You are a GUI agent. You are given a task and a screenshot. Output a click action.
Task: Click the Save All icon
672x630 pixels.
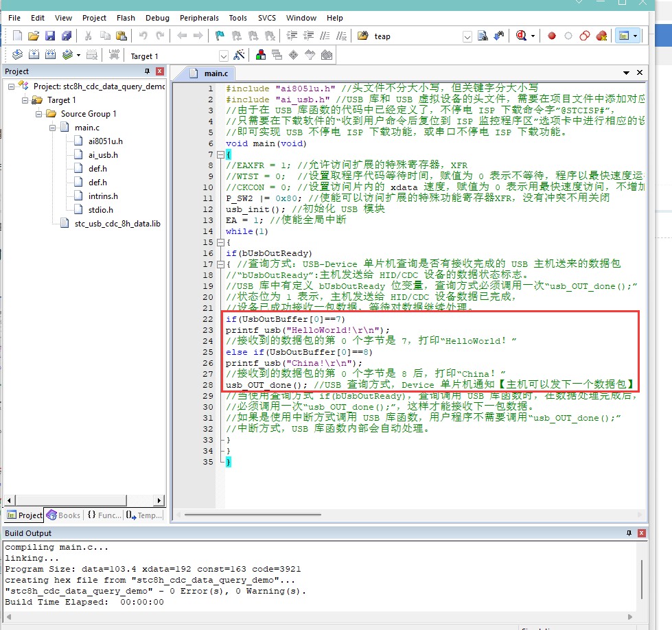click(x=67, y=36)
